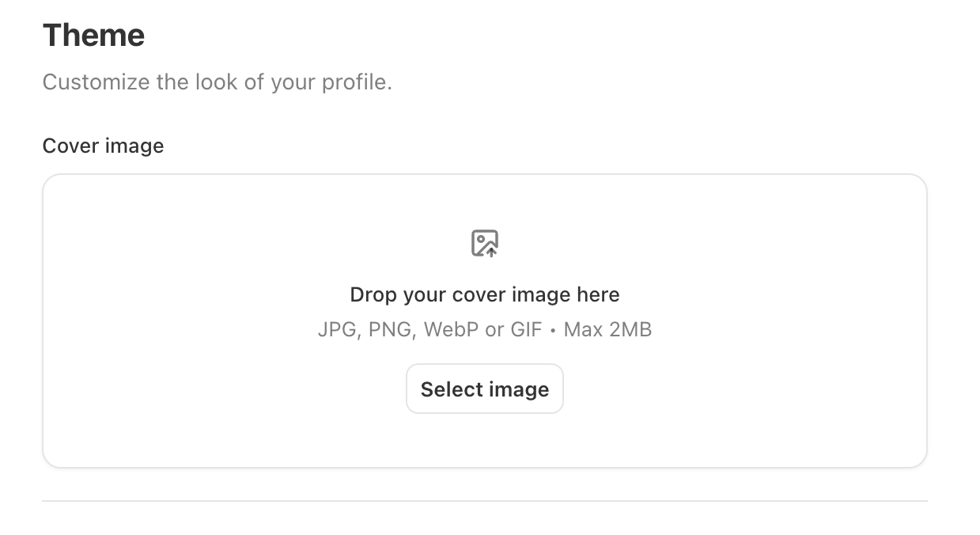980x535 pixels.
Task: Choose a cover image with the Select image button
Action: pos(485,389)
